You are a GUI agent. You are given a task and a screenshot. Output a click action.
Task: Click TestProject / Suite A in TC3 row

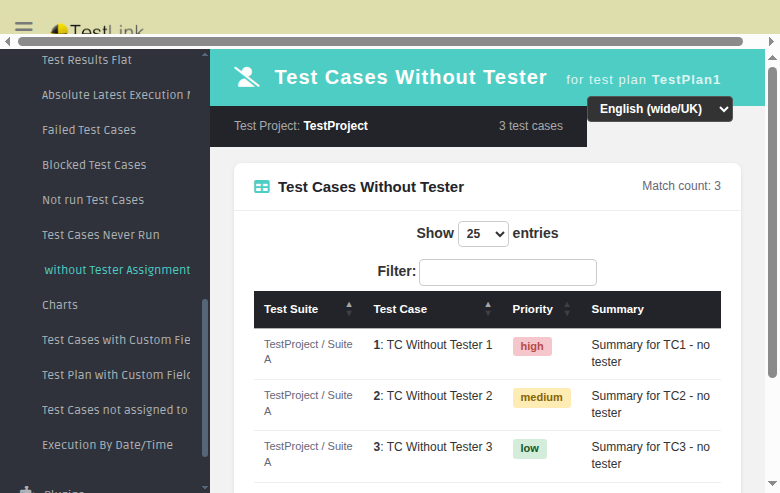point(308,454)
